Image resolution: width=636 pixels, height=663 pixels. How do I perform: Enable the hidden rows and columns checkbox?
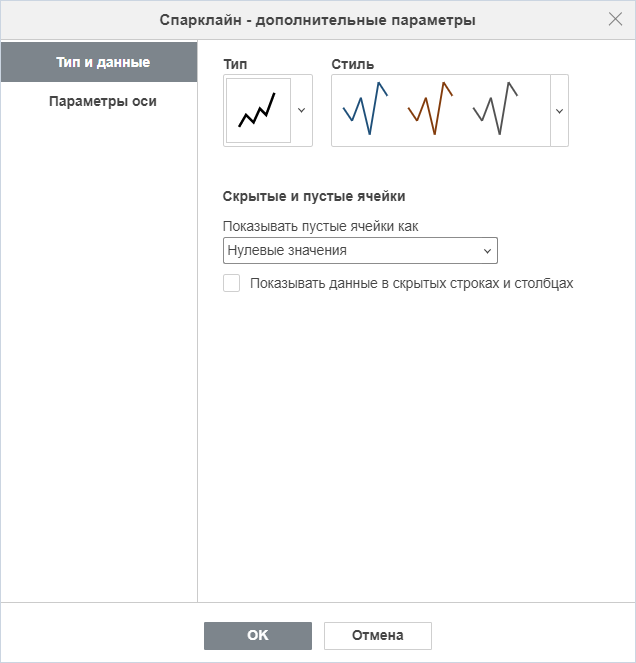pyautogui.click(x=231, y=283)
